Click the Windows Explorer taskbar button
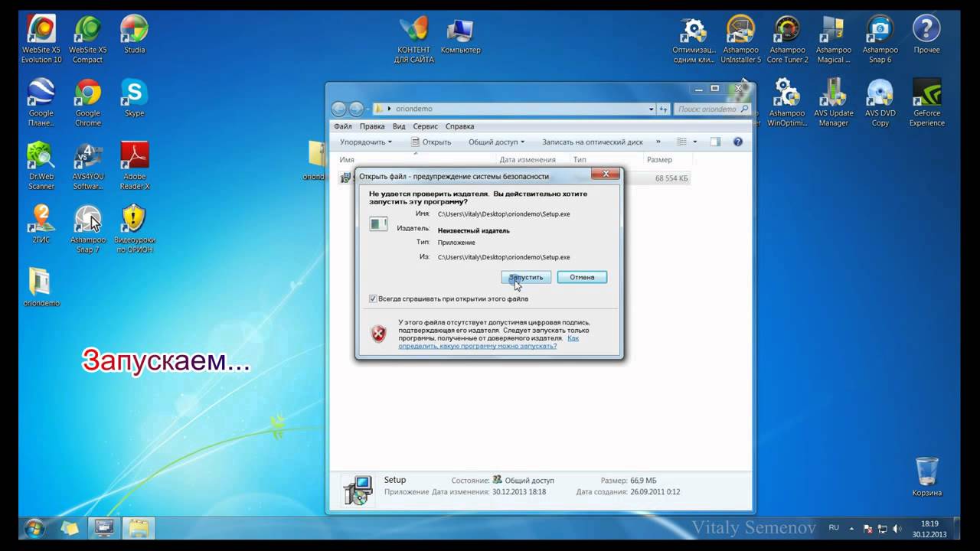Image resolution: width=980 pixels, height=551 pixels. click(139, 528)
